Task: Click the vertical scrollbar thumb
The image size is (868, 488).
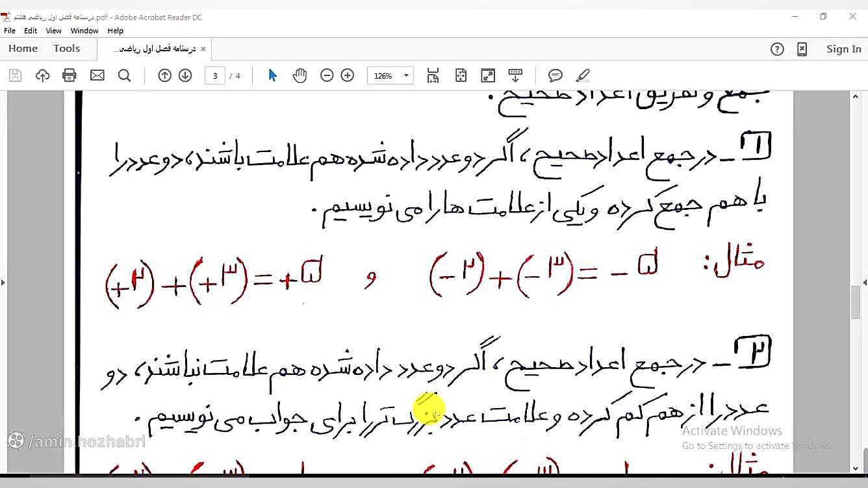Action: [856, 302]
